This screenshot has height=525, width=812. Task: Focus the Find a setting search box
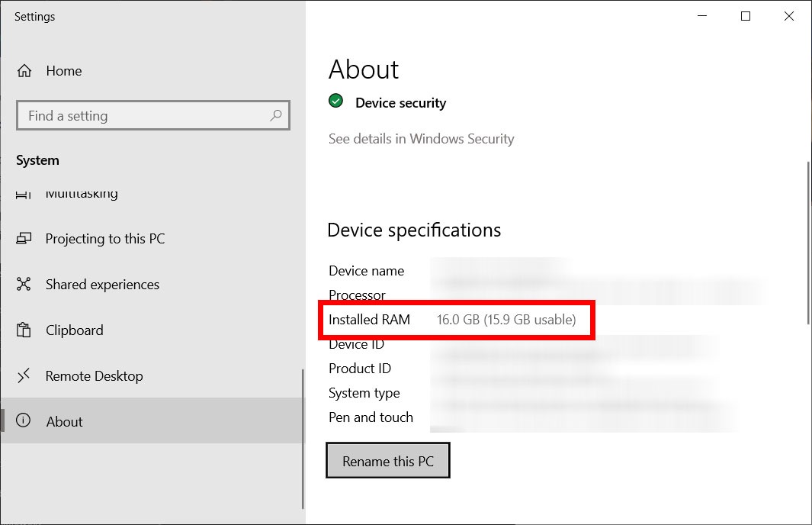coord(145,116)
